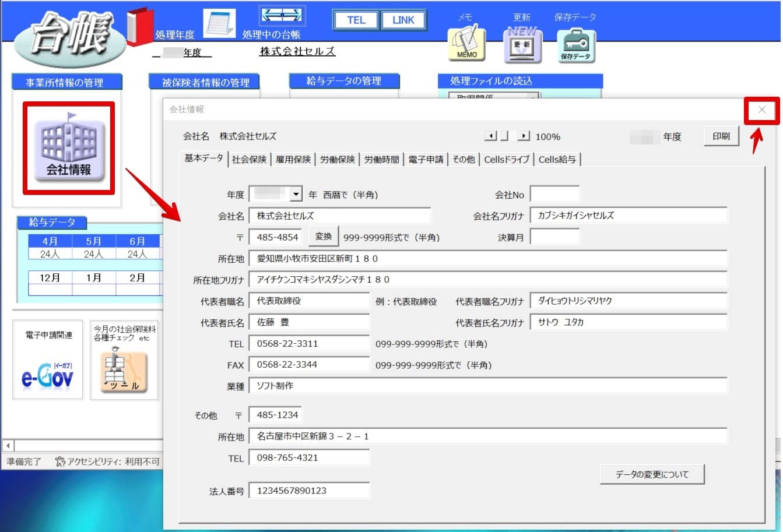Click the zoom increase right arrow
This screenshot has width=783, height=532.
[524, 136]
